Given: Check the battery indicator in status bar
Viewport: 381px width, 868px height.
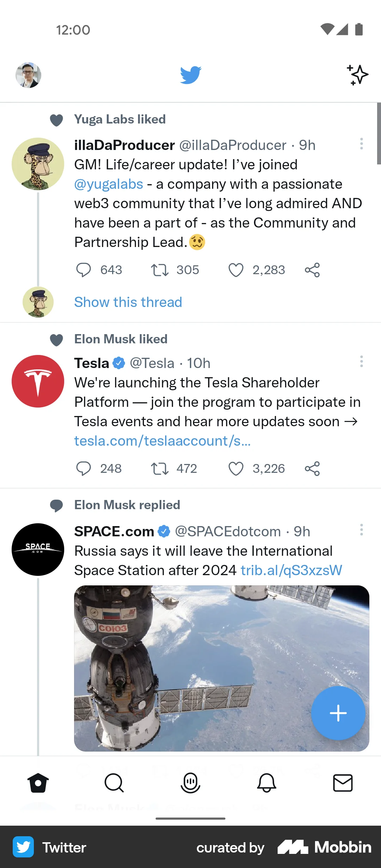Looking at the screenshot, I should tap(359, 30).
